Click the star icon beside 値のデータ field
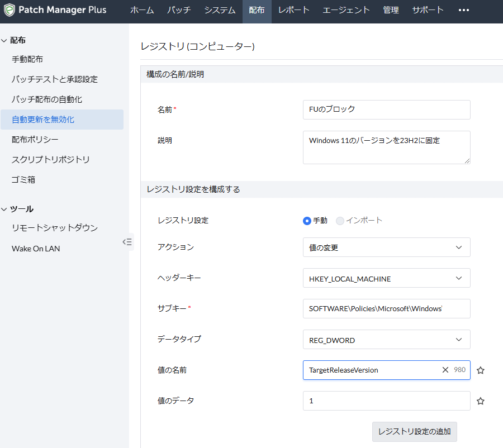503x448 pixels. click(480, 401)
